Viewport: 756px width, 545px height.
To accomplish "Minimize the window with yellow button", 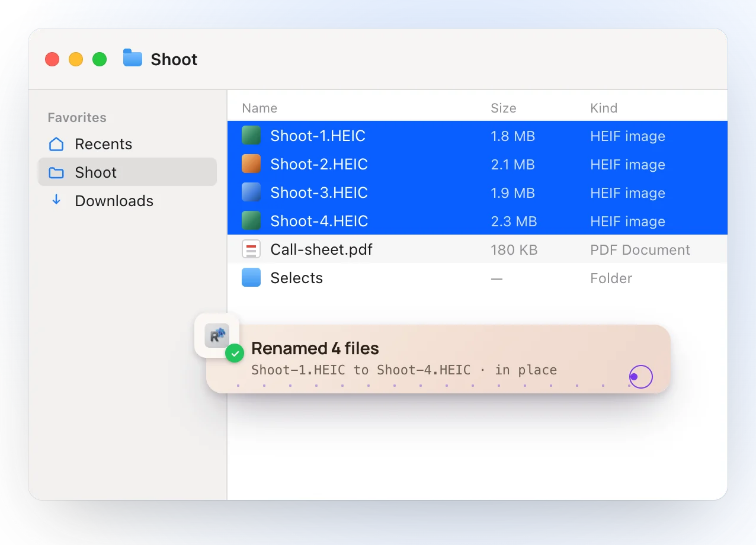I will (x=76, y=59).
